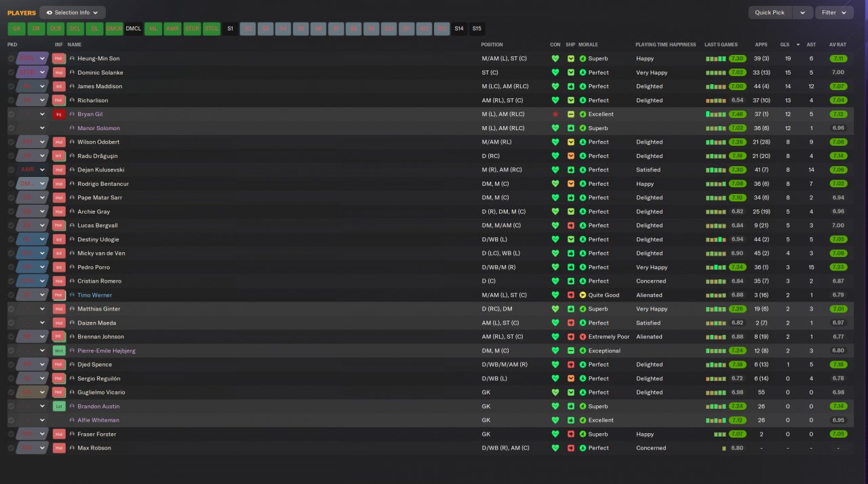The image size is (868, 484).
Task: Click the eye icon in Selection Info
Action: 50,12
